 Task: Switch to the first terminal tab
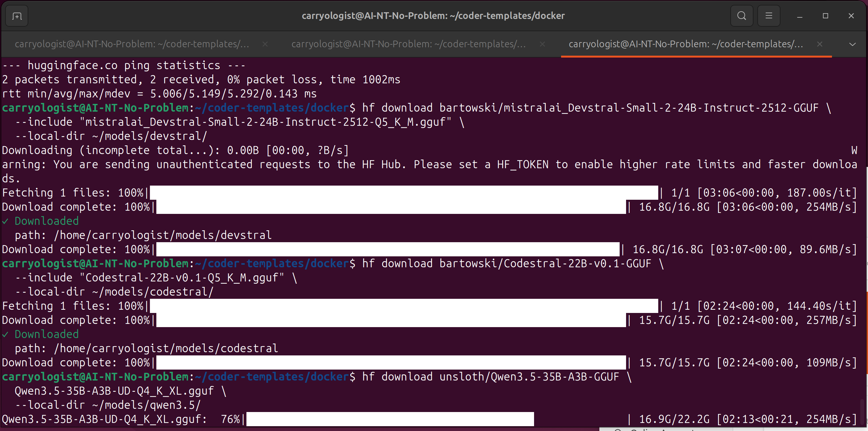132,44
